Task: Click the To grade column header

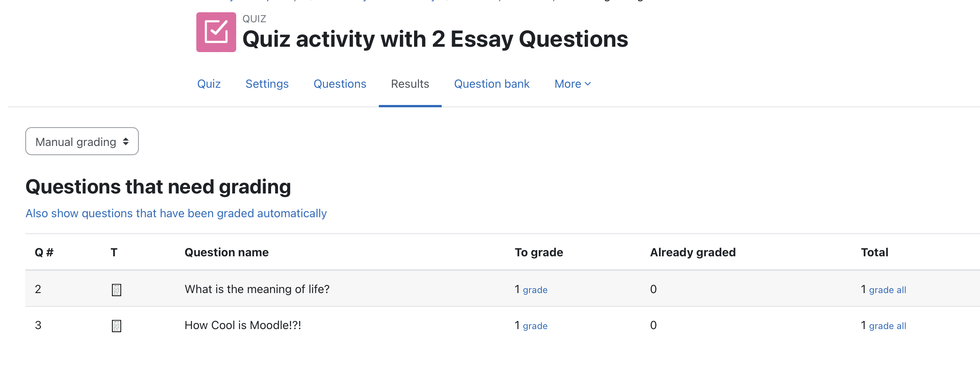Action: pyautogui.click(x=539, y=252)
